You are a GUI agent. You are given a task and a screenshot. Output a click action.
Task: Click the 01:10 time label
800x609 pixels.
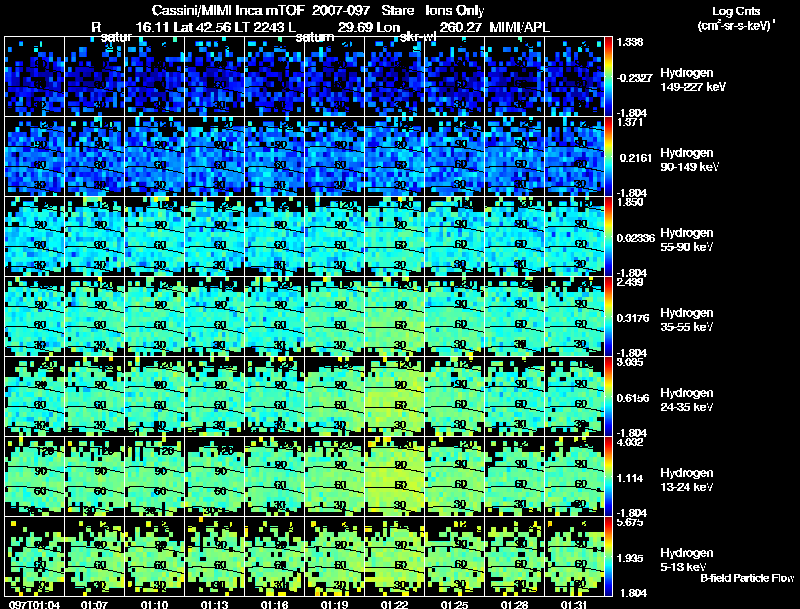tap(154, 604)
